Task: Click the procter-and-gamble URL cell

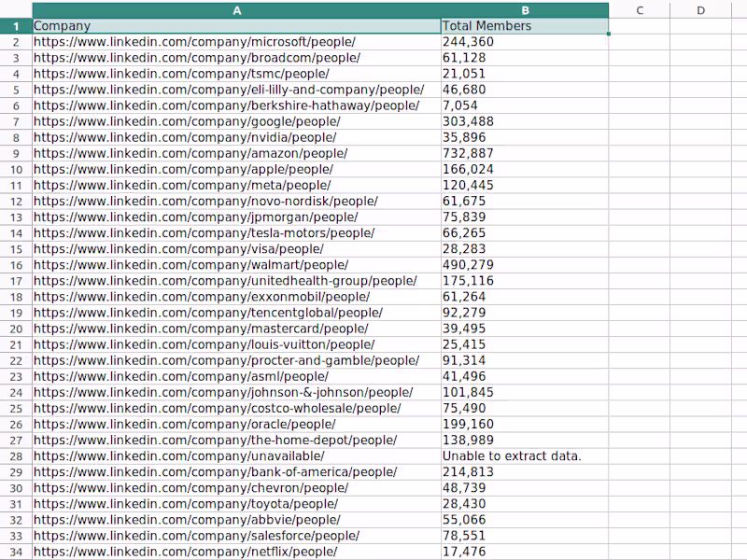Action: tap(237, 361)
